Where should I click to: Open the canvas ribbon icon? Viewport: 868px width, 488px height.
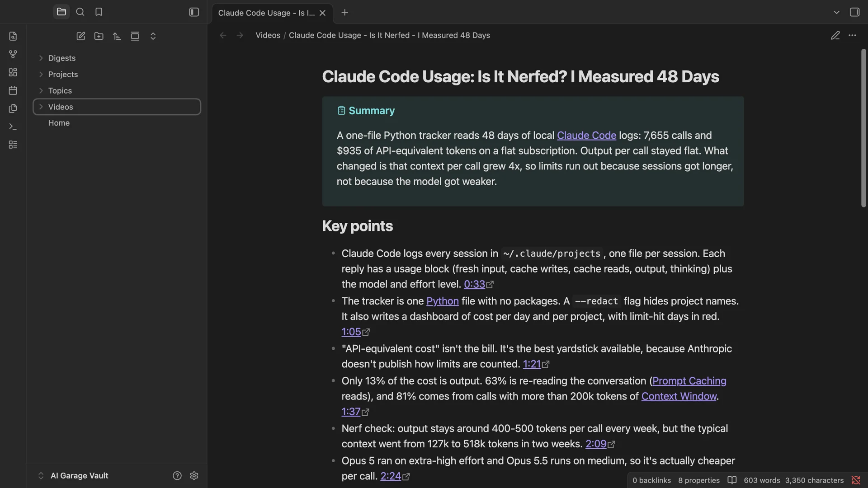coord(13,72)
